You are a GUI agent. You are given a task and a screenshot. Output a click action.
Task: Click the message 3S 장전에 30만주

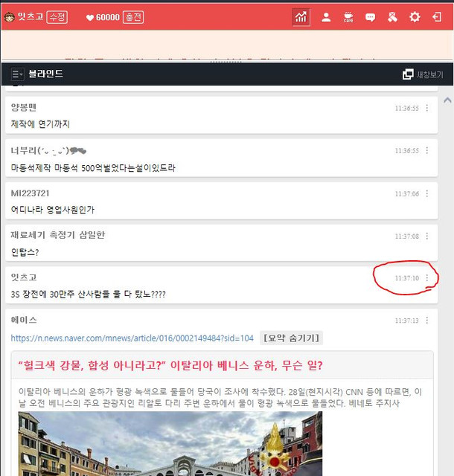coord(88,294)
